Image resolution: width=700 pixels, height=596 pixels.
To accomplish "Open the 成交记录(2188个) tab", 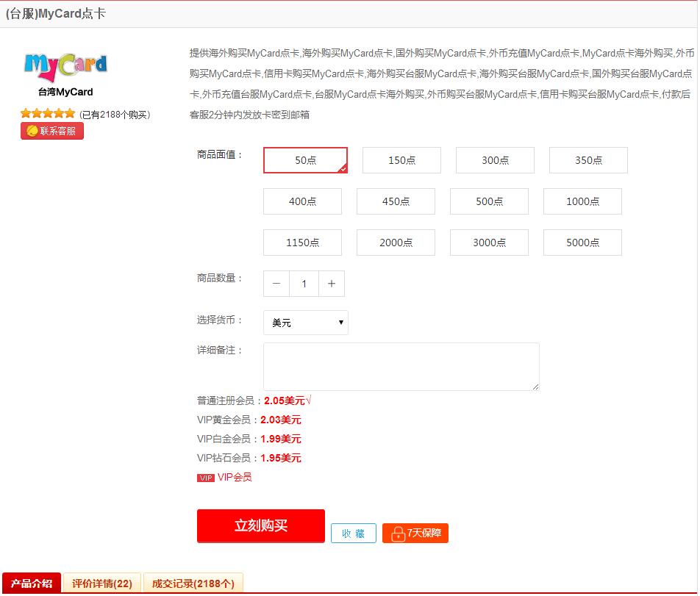I will (193, 583).
